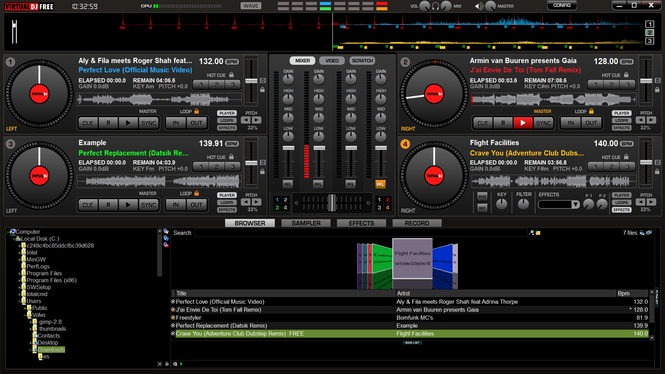Collapse the Users folder in the tree
The height and width of the screenshot is (374, 665).
20,301
